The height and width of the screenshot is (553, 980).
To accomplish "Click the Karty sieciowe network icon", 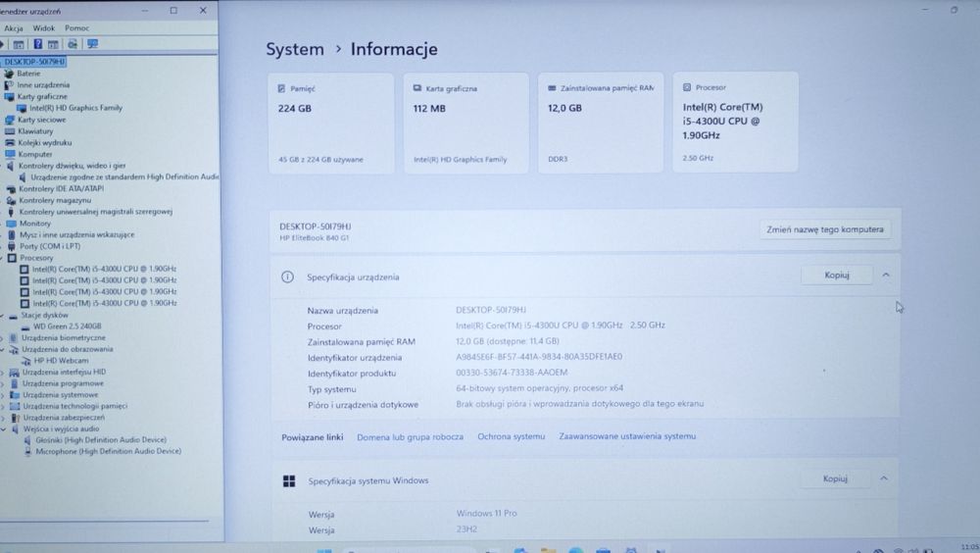I will click(10, 120).
